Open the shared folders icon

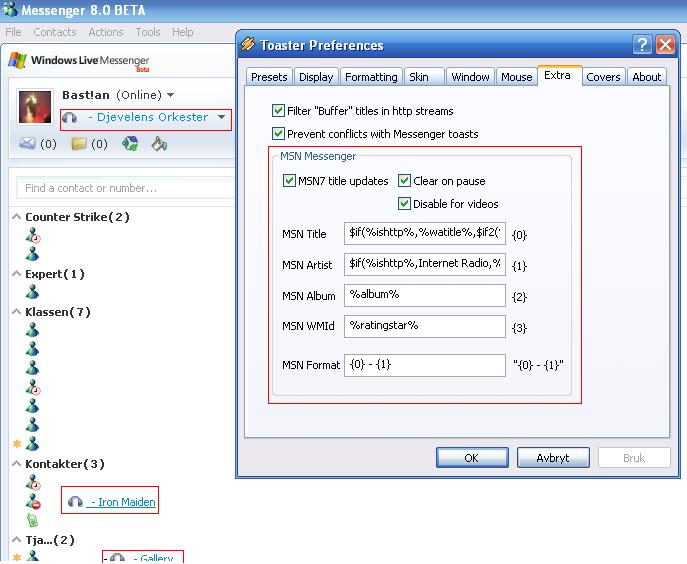click(79, 143)
